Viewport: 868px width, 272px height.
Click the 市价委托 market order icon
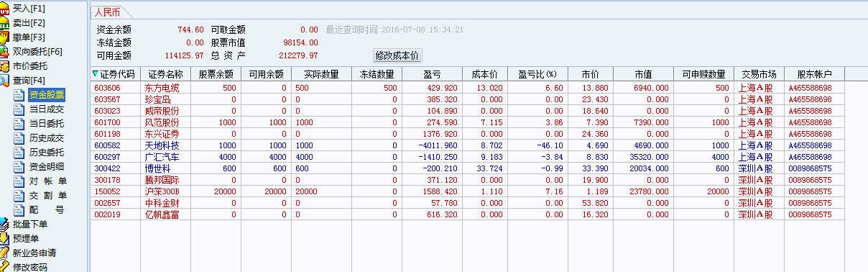[5, 66]
